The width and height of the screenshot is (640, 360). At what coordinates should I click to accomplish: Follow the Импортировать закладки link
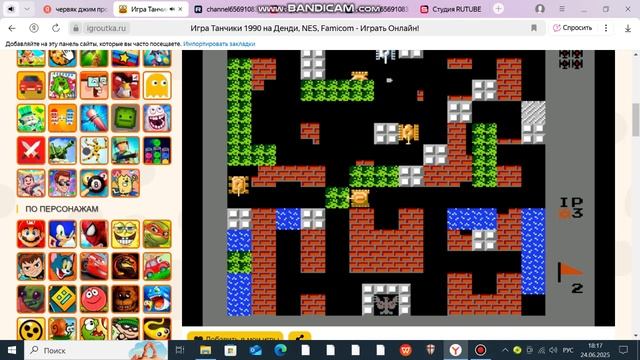[219, 44]
